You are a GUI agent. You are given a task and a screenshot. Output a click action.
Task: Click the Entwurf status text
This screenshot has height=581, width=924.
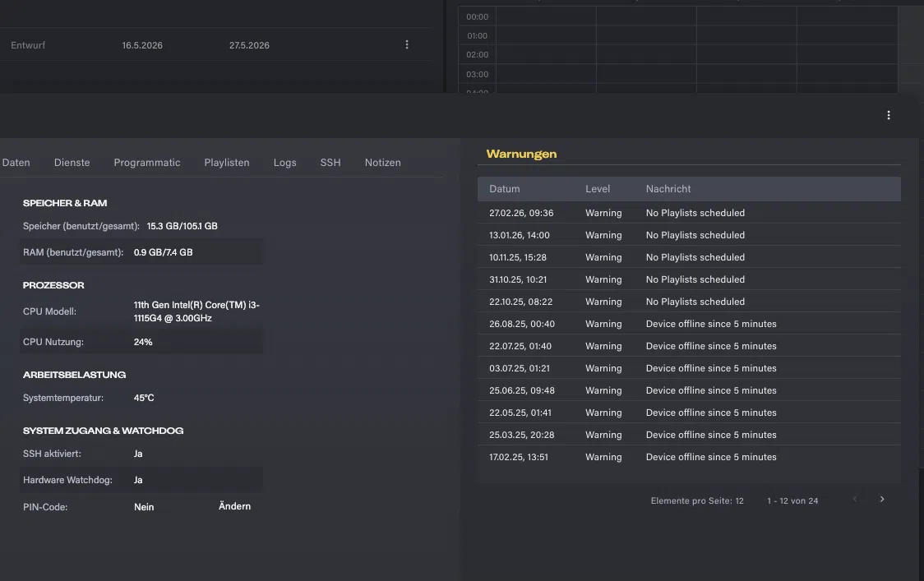[28, 45]
